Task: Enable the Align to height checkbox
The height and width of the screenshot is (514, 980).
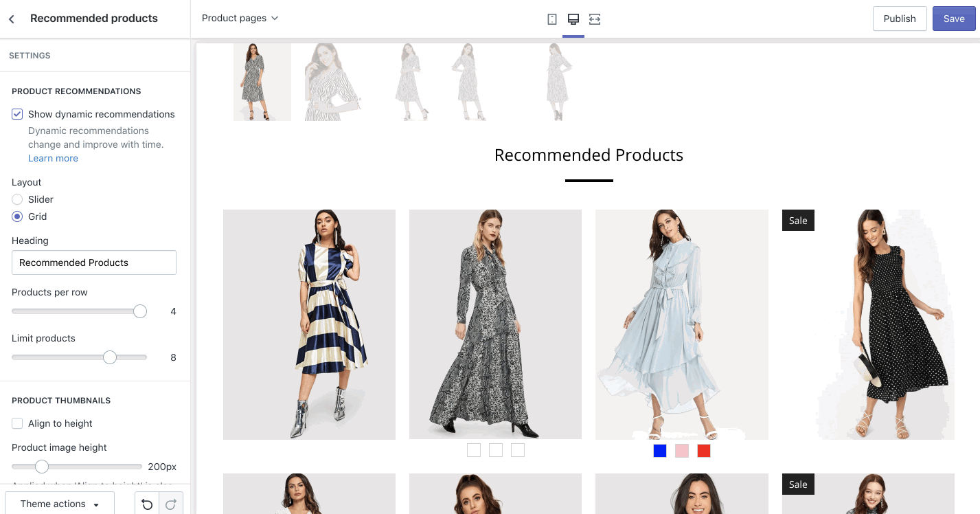Action: (17, 423)
